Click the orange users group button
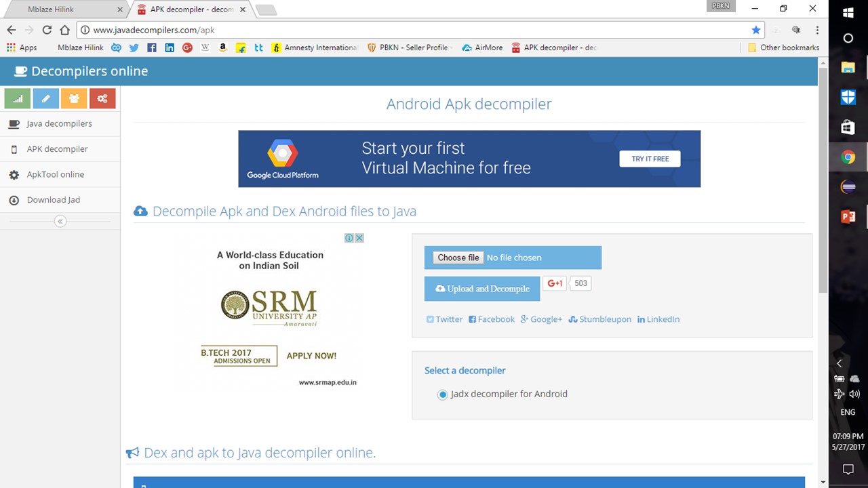868x488 pixels. [74, 98]
